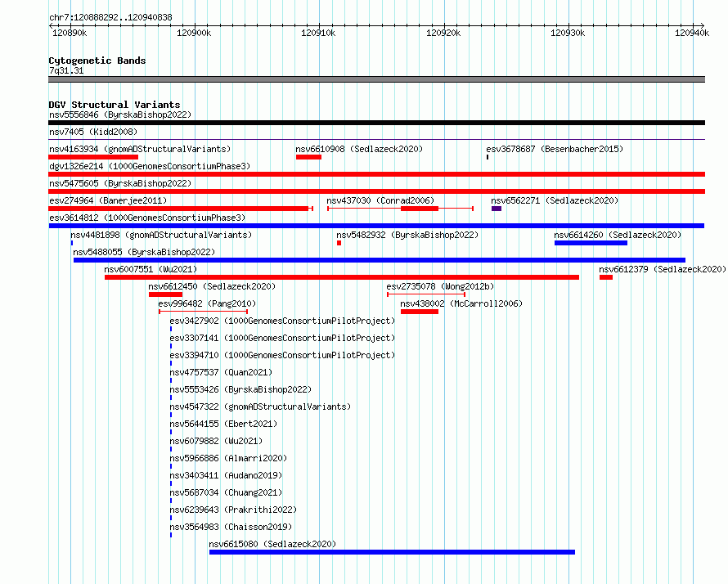Click the nsv438002 (McCarroll2006) label

click(461, 303)
